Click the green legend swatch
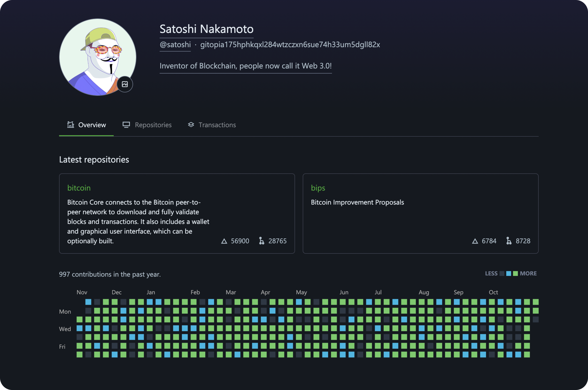 click(515, 274)
